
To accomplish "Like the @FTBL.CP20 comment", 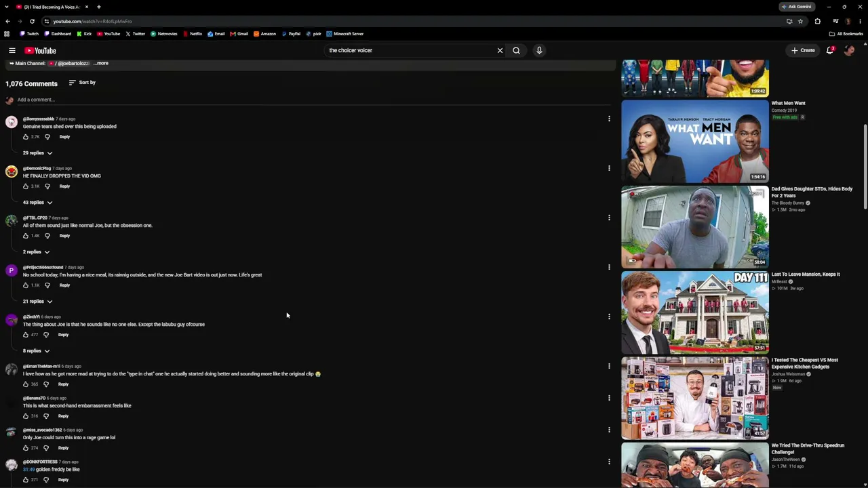I will click(x=26, y=236).
